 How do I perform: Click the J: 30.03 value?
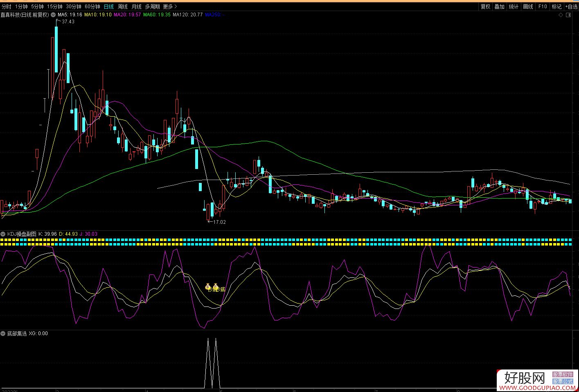click(88, 234)
